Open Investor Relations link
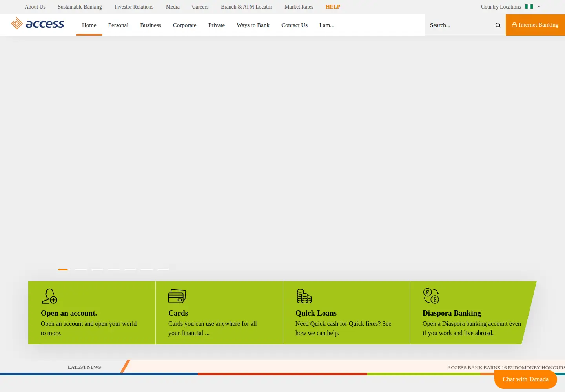 click(134, 7)
